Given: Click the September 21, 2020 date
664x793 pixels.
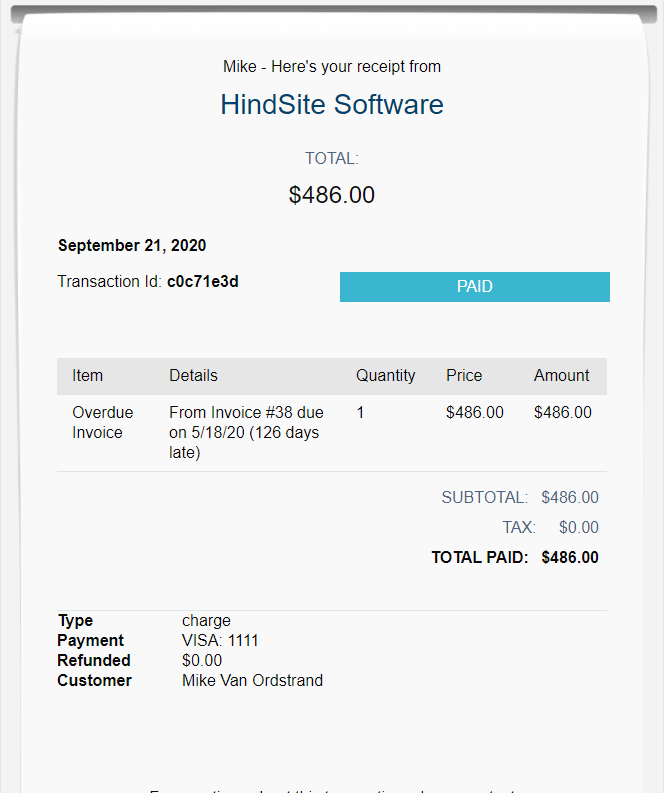Looking at the screenshot, I should tap(132, 246).
